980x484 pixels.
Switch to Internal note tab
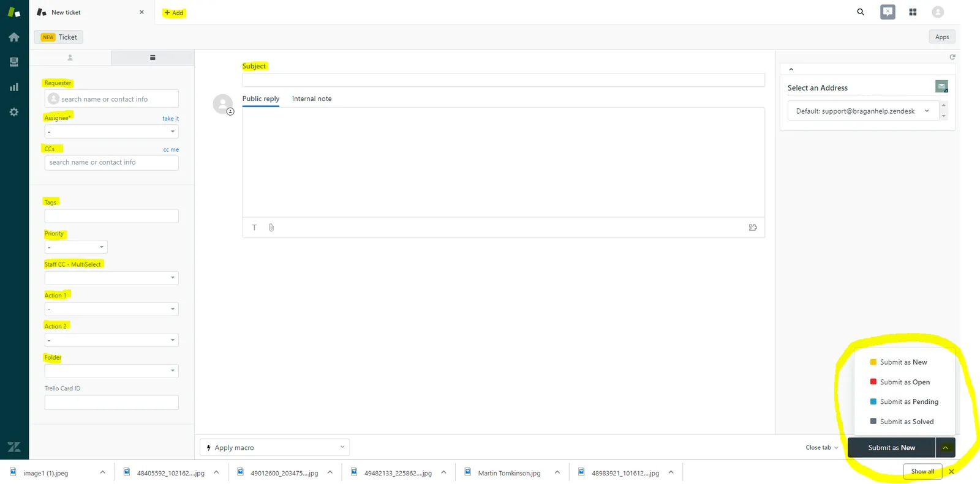[x=312, y=99]
